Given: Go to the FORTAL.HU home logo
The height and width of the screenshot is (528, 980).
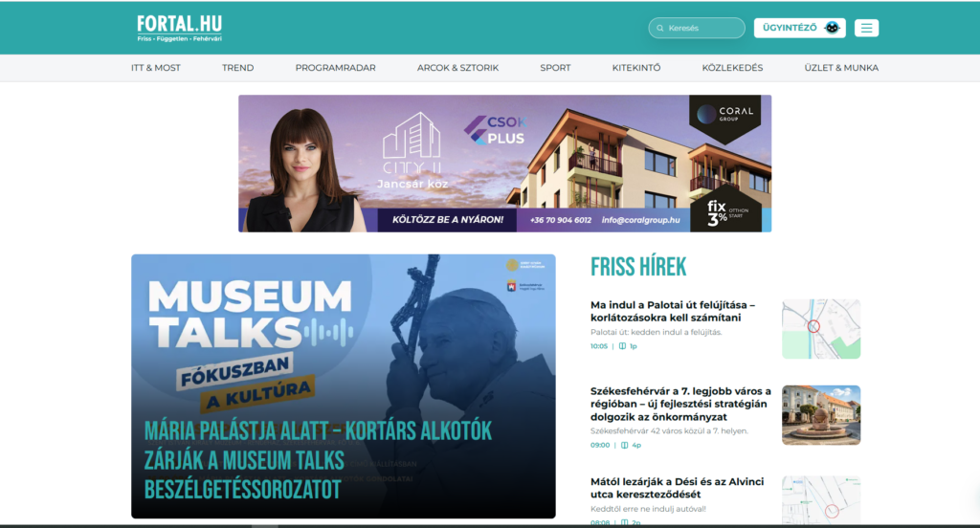Looking at the screenshot, I should pyautogui.click(x=179, y=28).
